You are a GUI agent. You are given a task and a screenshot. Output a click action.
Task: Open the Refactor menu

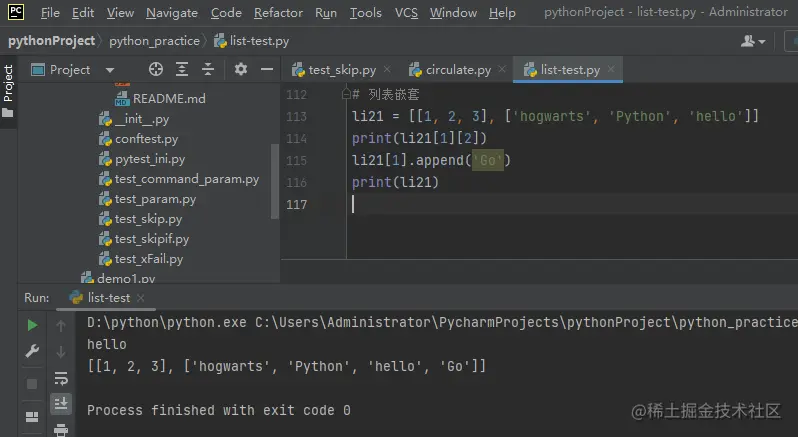278,13
